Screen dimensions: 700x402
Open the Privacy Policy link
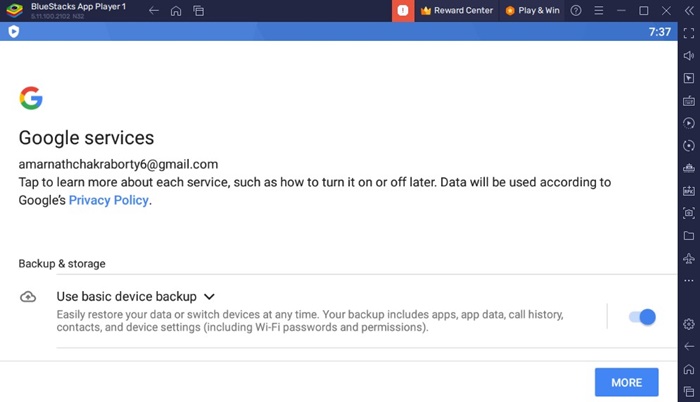[x=108, y=200]
